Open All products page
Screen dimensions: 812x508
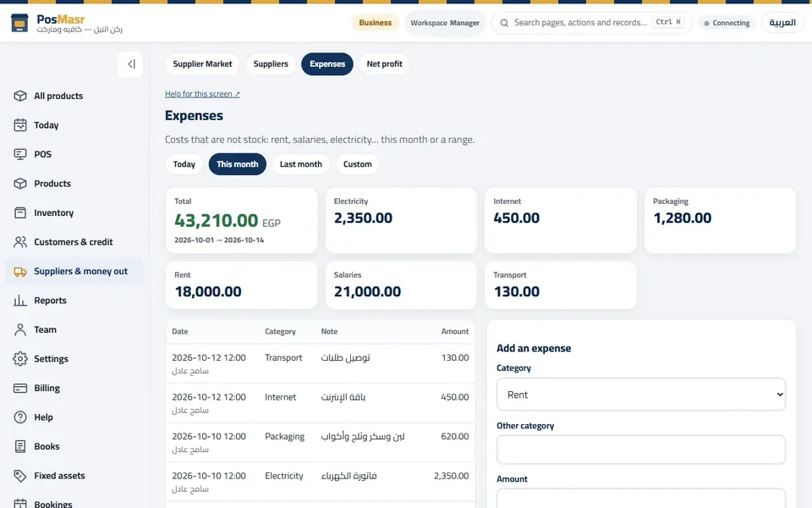point(74,96)
